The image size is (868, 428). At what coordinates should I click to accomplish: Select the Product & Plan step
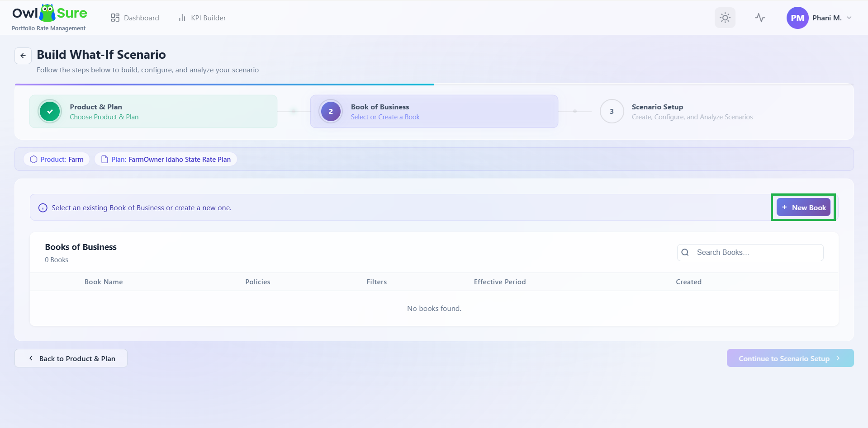[153, 111]
